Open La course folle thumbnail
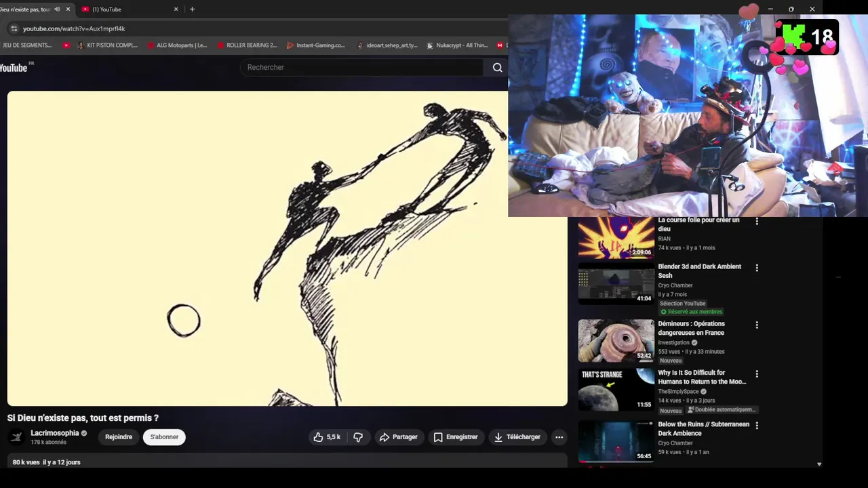868x488 pixels. pos(616,237)
